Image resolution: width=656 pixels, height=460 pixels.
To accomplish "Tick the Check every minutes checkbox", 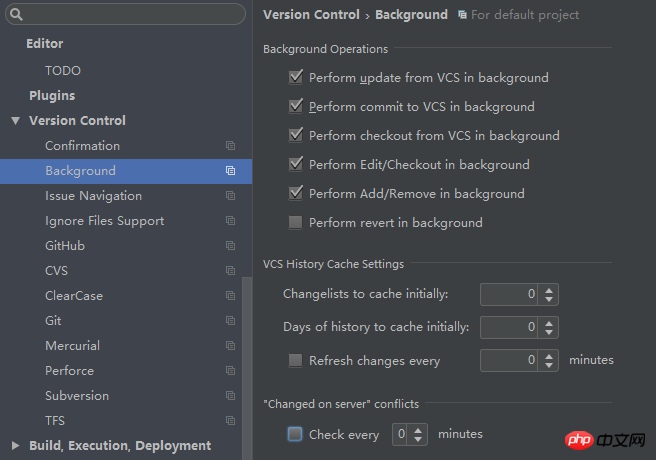I will [x=295, y=434].
